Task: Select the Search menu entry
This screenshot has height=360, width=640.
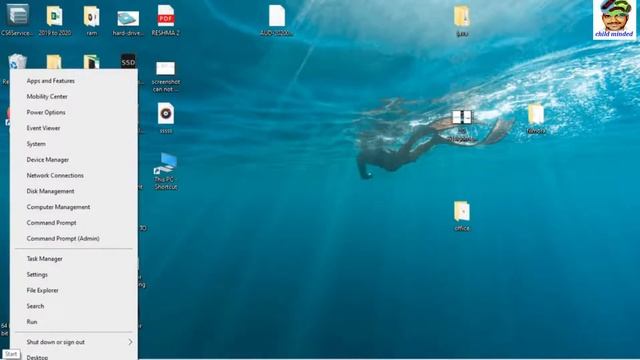Action: (x=74, y=306)
